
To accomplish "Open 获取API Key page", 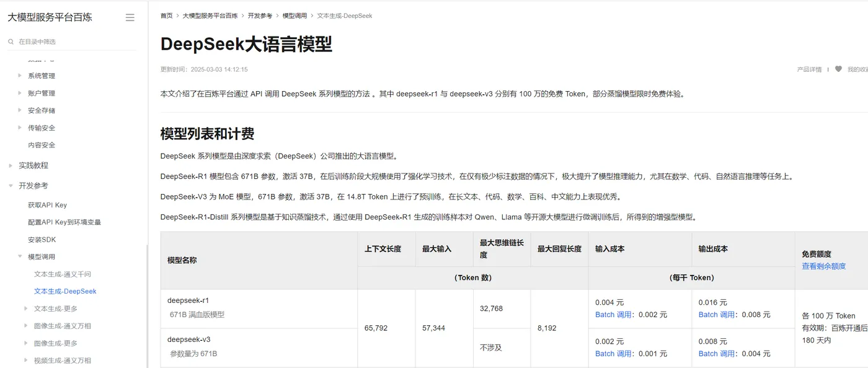I will point(47,205).
